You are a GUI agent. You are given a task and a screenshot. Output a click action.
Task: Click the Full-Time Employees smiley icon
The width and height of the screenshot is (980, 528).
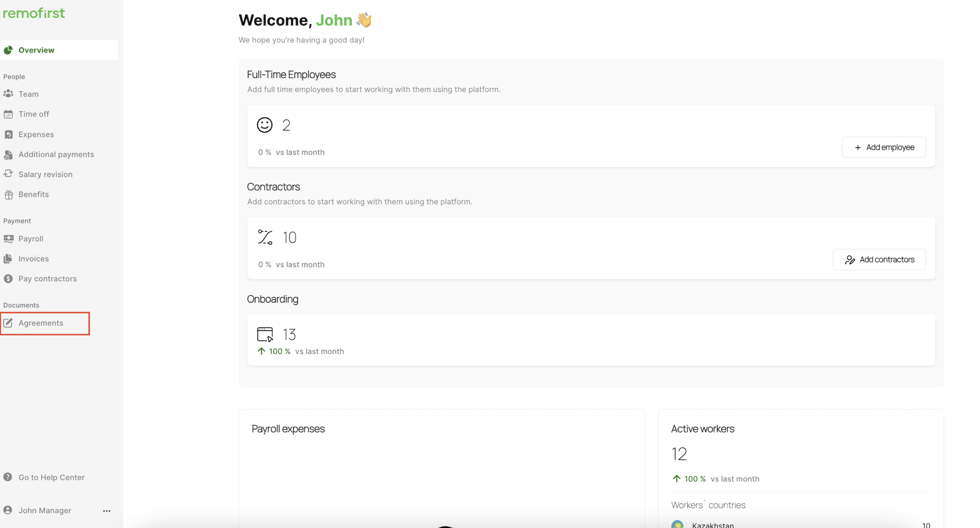[x=264, y=125]
